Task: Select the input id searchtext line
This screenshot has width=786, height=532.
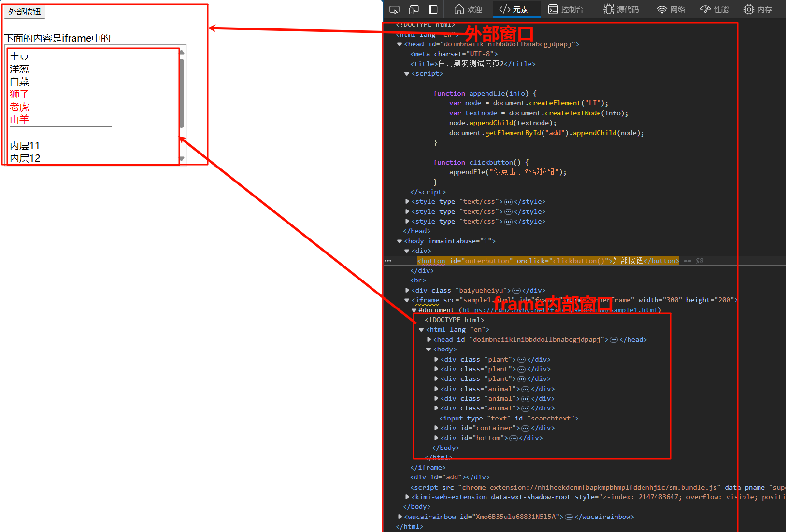Action: (x=509, y=419)
